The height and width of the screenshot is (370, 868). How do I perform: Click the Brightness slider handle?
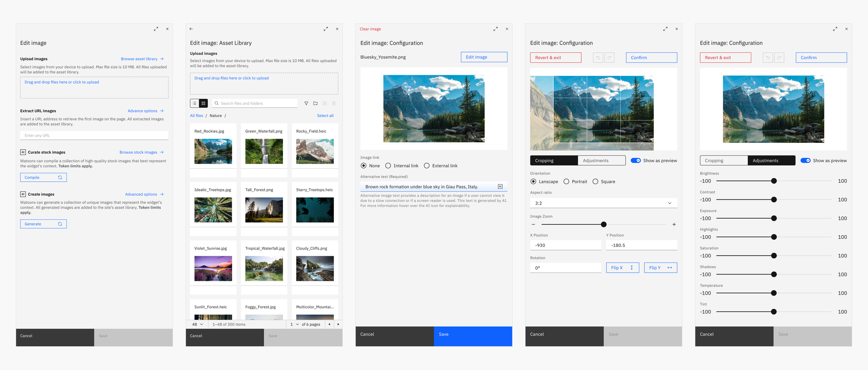click(x=774, y=181)
